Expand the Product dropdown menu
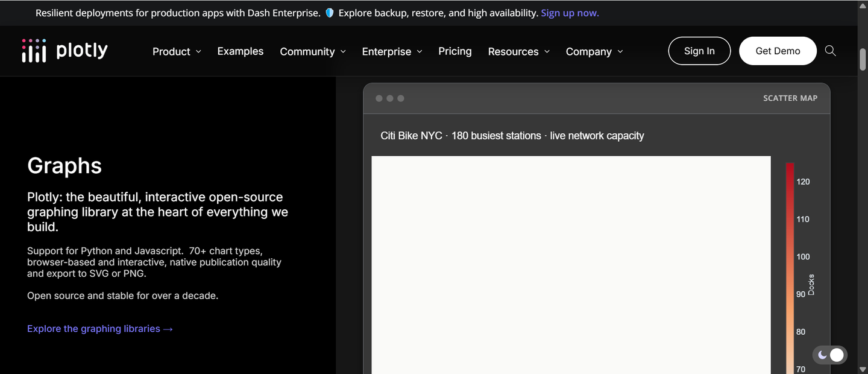 click(x=177, y=52)
